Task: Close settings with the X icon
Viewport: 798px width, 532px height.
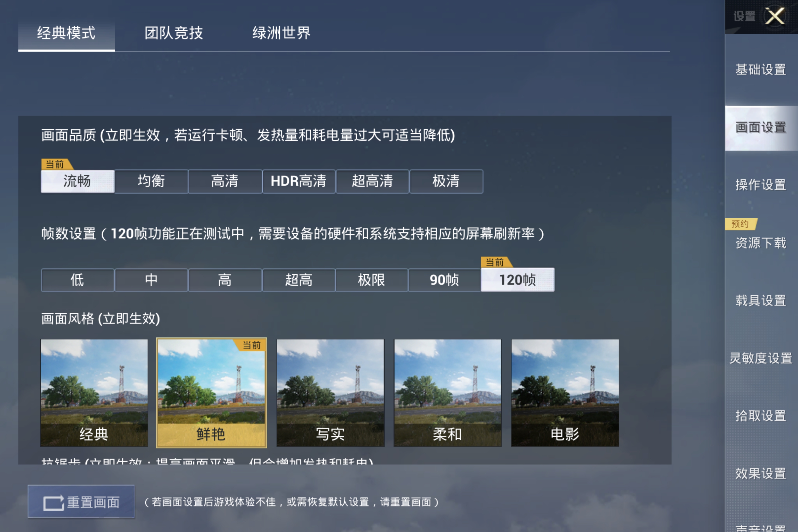Action: 775,16
